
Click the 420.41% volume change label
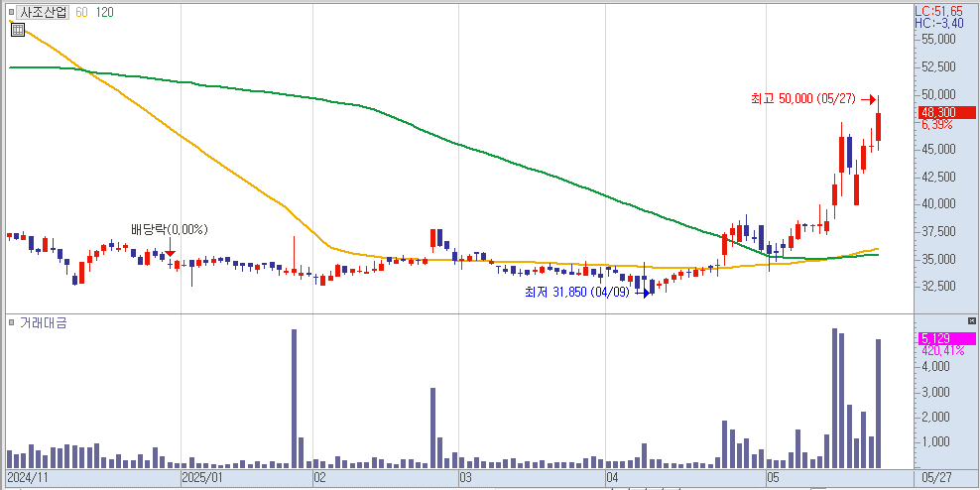(x=942, y=350)
